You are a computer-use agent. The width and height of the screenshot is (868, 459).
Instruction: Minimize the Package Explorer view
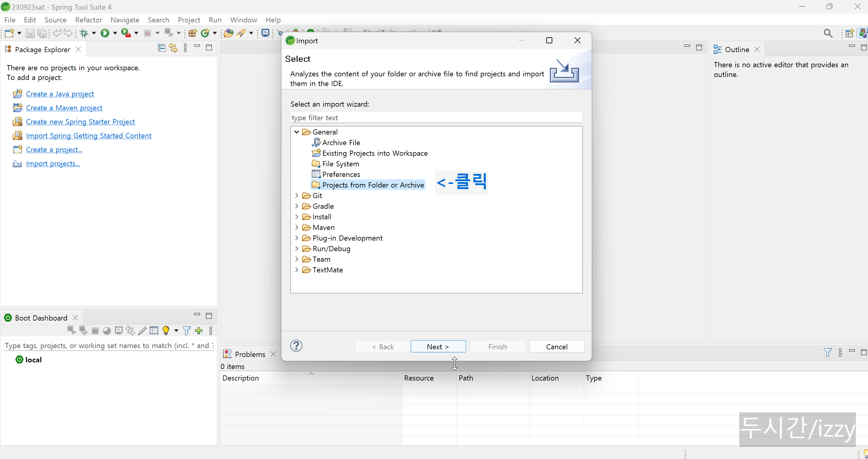(197, 45)
